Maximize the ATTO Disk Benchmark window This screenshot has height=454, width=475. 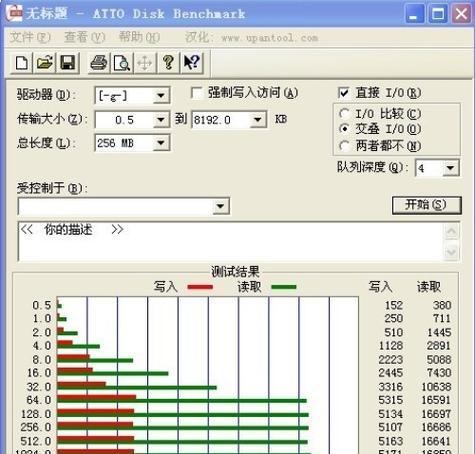pos(437,14)
